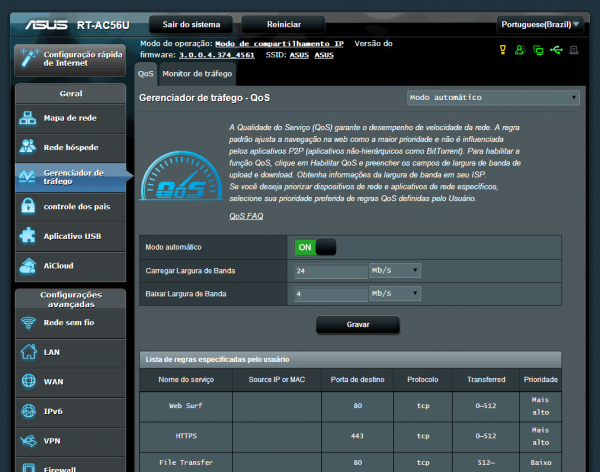Click the Source IP or MAC header
Viewport: 600px width, 472px height.
277,380
